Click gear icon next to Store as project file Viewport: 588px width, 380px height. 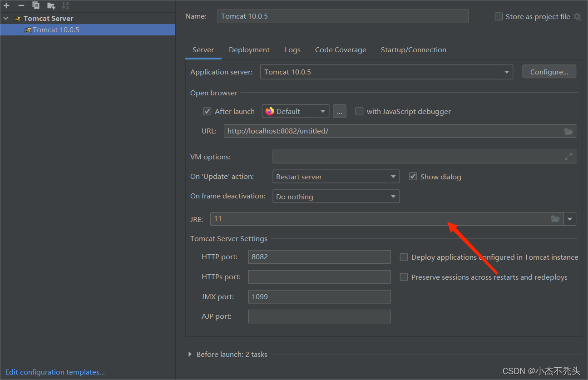point(577,17)
